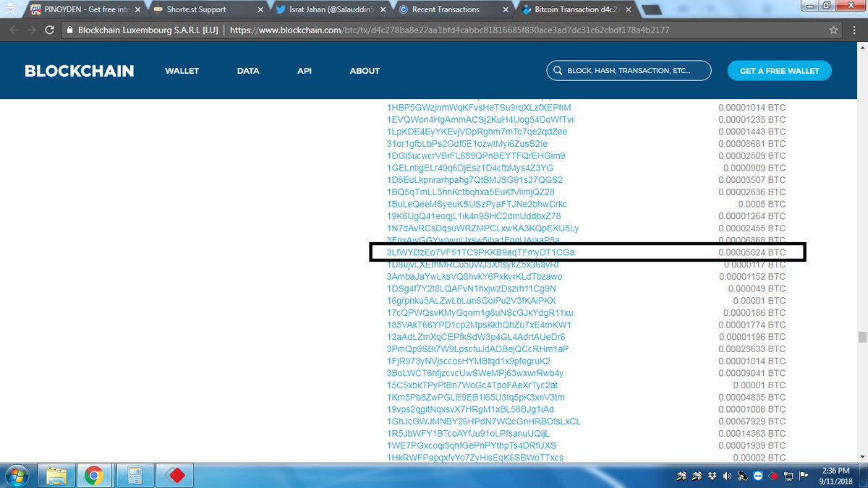Open Windows Explorer from the taskbar
This screenshot has width=868, height=488.
coord(58,476)
